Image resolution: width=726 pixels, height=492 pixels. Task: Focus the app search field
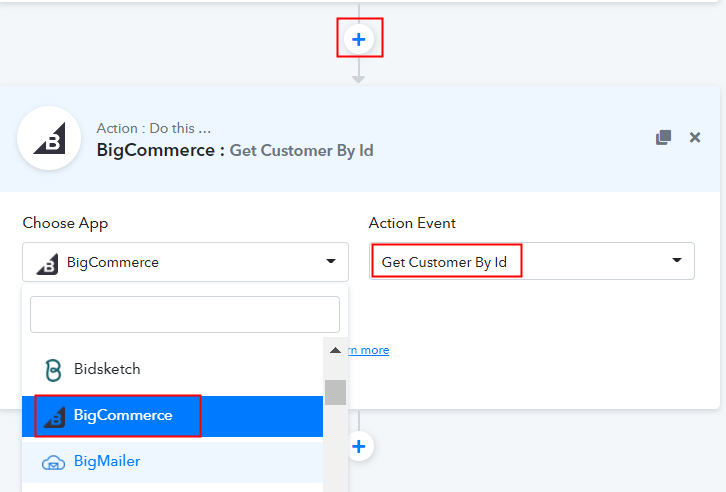point(185,314)
